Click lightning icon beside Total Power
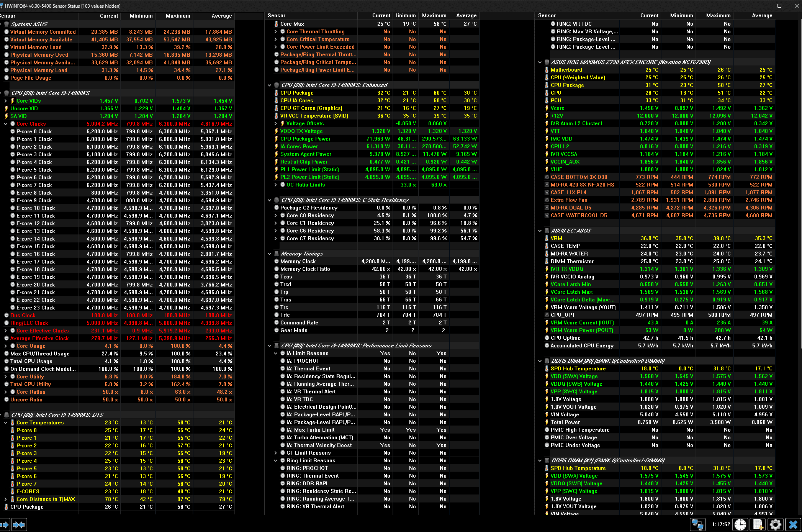Image resolution: width=802 pixels, height=532 pixels. pyautogui.click(x=547, y=422)
